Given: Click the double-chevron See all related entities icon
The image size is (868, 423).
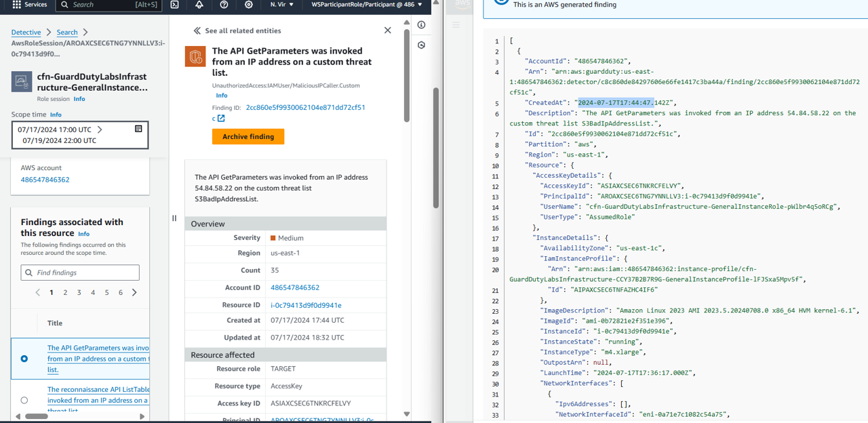Looking at the screenshot, I should tap(197, 31).
